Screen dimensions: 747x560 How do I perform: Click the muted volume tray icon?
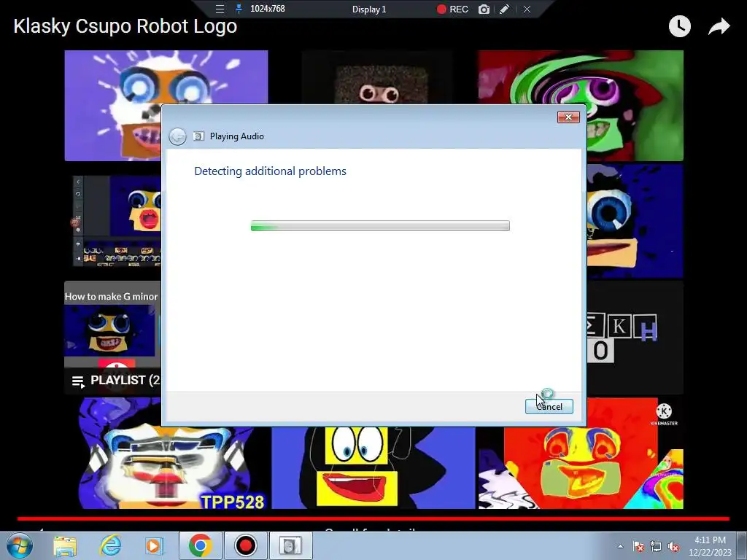(673, 547)
